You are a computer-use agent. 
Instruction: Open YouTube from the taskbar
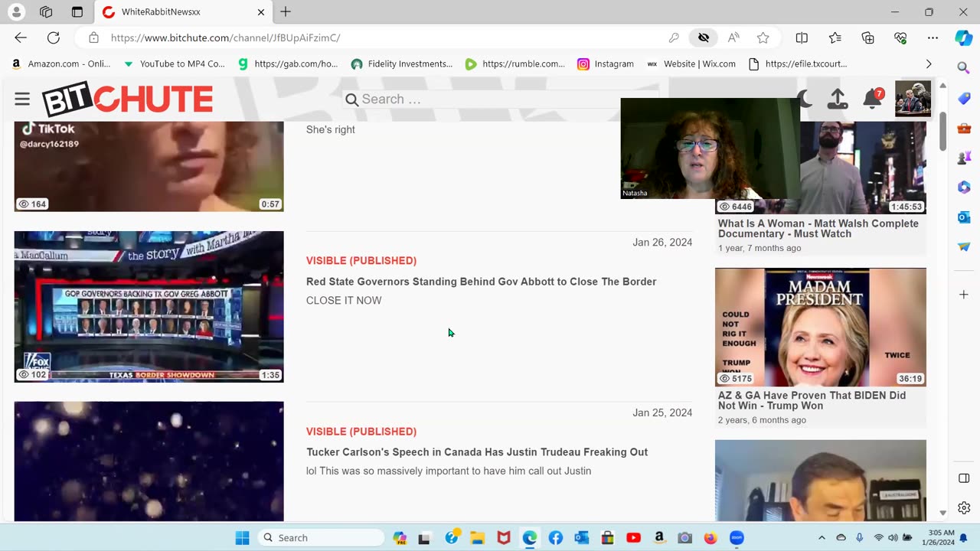[633, 538]
